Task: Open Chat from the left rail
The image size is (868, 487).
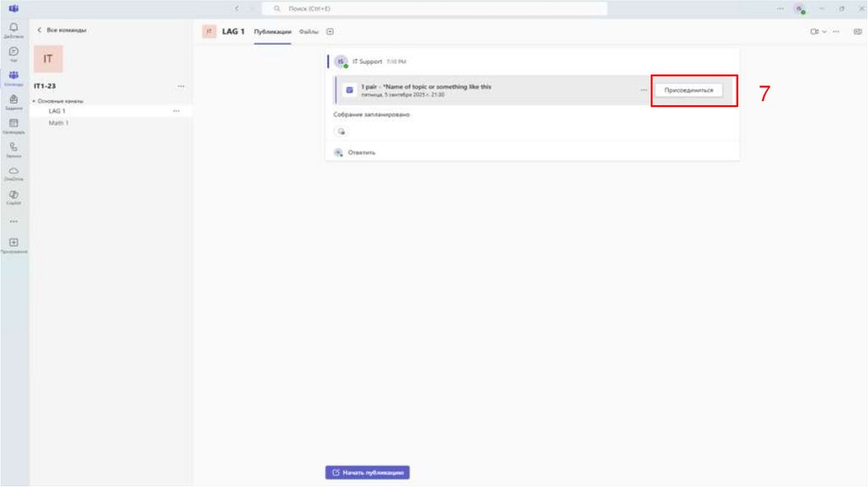Action: pos(14,53)
